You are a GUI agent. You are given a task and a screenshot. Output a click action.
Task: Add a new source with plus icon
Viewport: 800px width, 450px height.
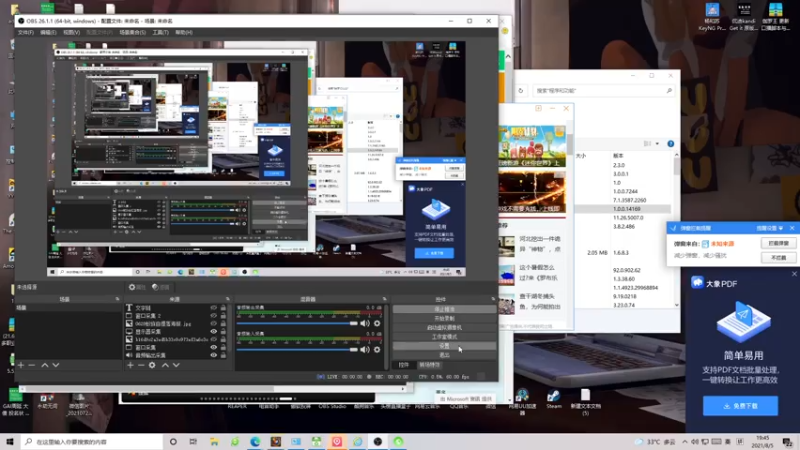(x=130, y=365)
